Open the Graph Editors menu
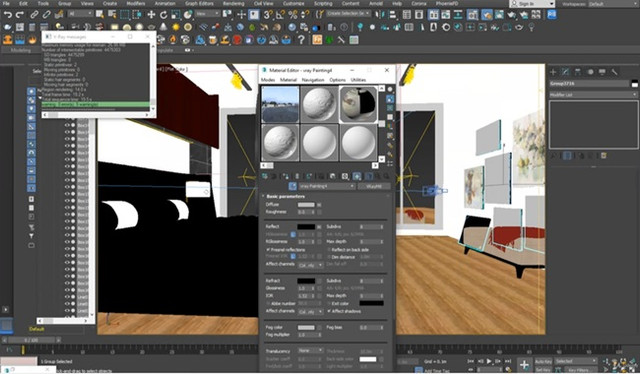The width and height of the screenshot is (640, 374). click(199, 3)
